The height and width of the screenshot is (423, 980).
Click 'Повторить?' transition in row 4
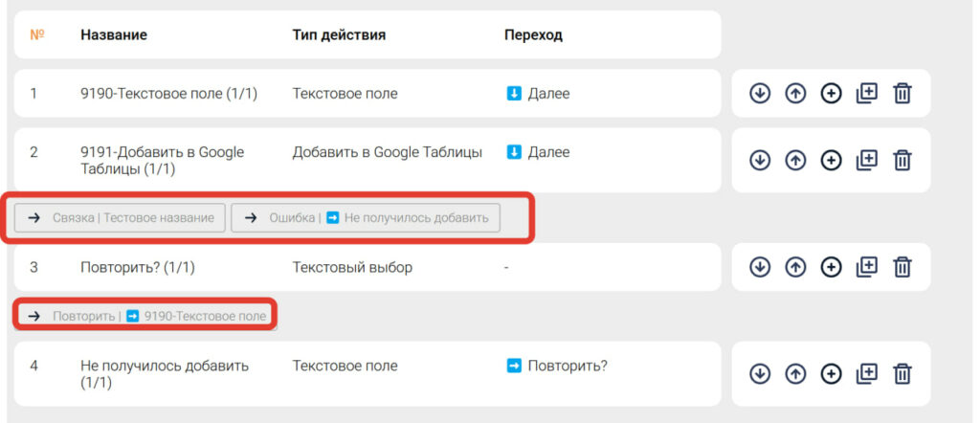coord(556,366)
